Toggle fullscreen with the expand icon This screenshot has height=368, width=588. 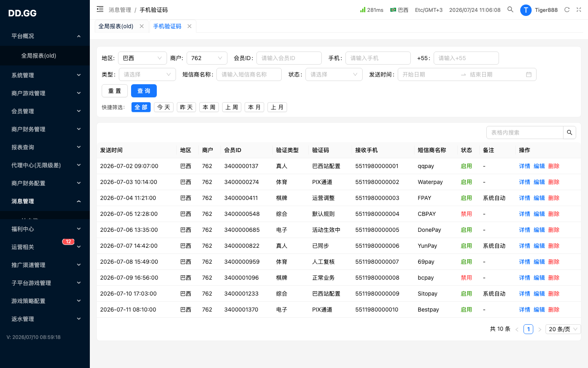pyautogui.click(x=579, y=9)
